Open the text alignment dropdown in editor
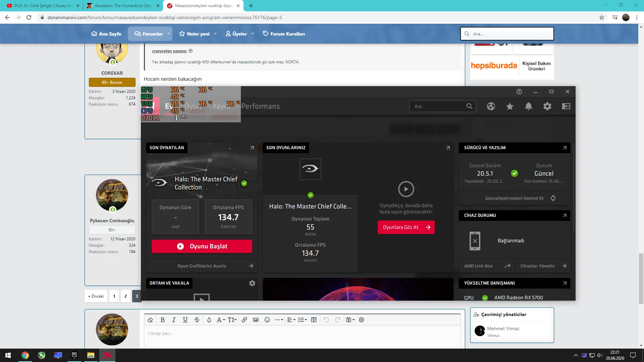644x362 pixels. click(291, 320)
